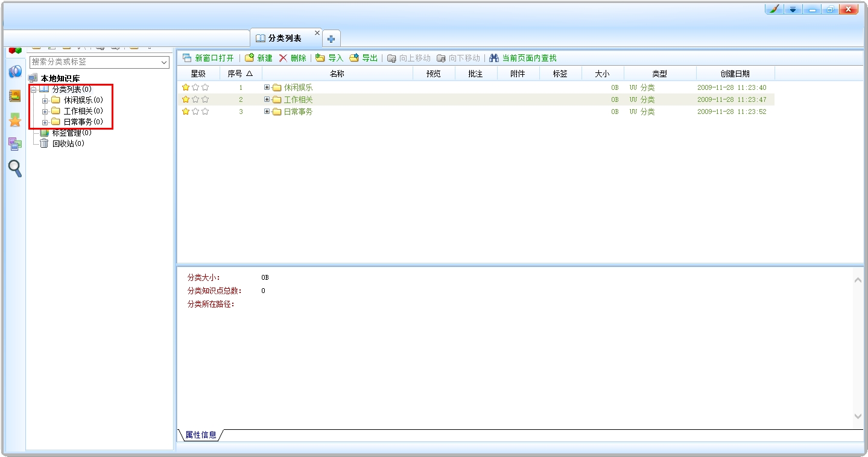Click the stacked windows sidebar icon
Screen dimensions: 868x457
pyautogui.click(x=15, y=144)
